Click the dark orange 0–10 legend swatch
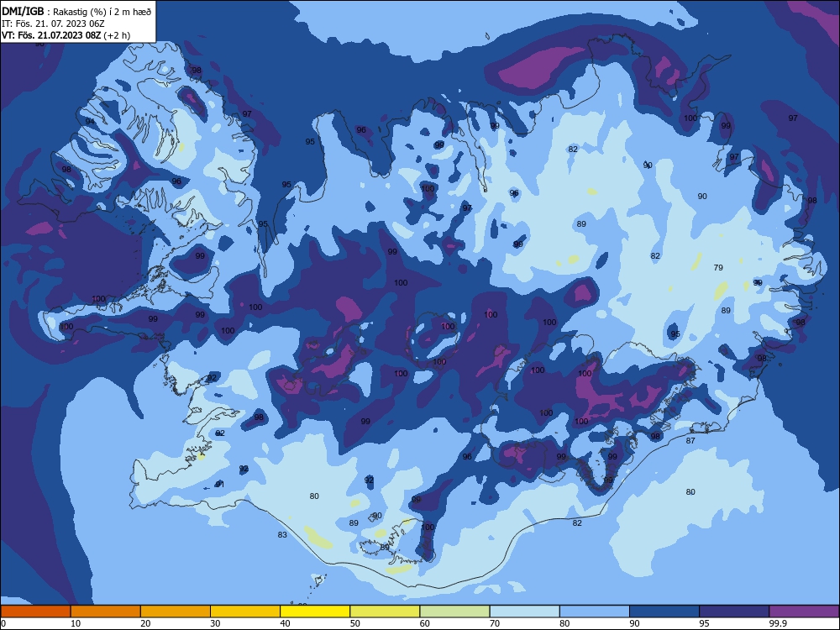The image size is (840, 630). (35, 612)
